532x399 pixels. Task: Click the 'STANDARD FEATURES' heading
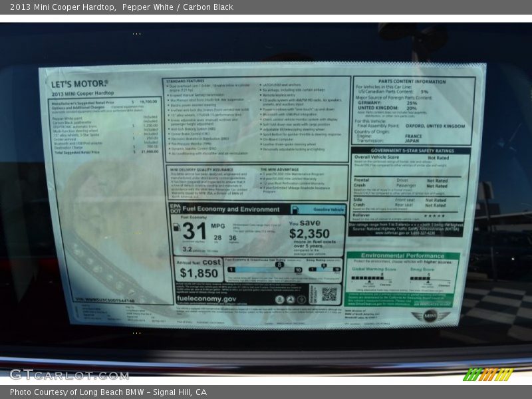186,81
